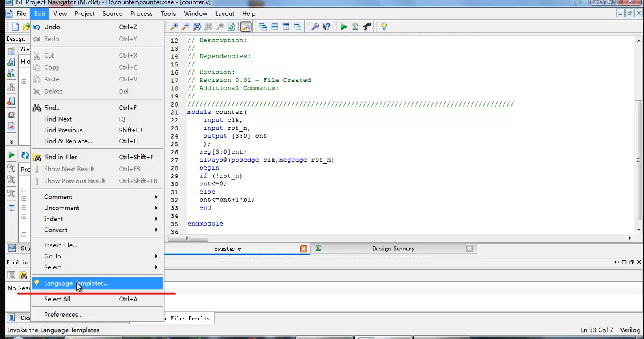Choose Insert File... menu entry
The image size is (644, 339).
(97, 245)
